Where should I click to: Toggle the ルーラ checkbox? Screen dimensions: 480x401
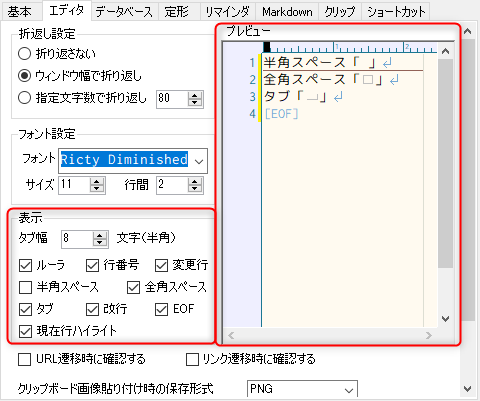click(x=25, y=266)
